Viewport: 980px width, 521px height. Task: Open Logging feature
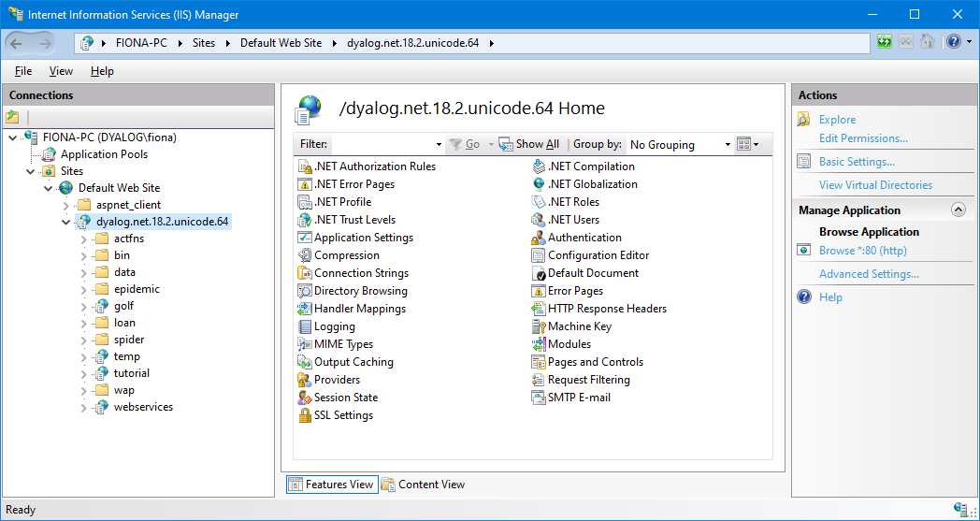[327, 326]
